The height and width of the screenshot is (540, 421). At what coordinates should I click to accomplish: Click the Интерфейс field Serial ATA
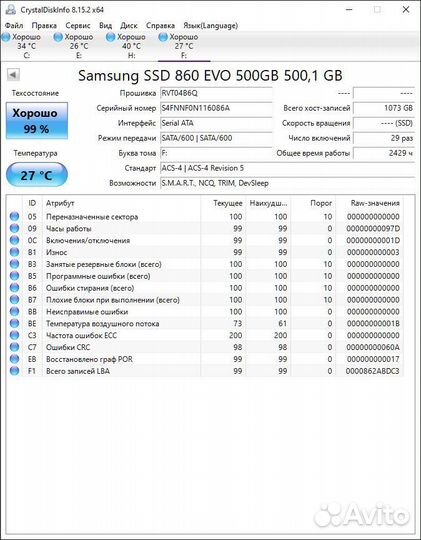tap(216, 123)
